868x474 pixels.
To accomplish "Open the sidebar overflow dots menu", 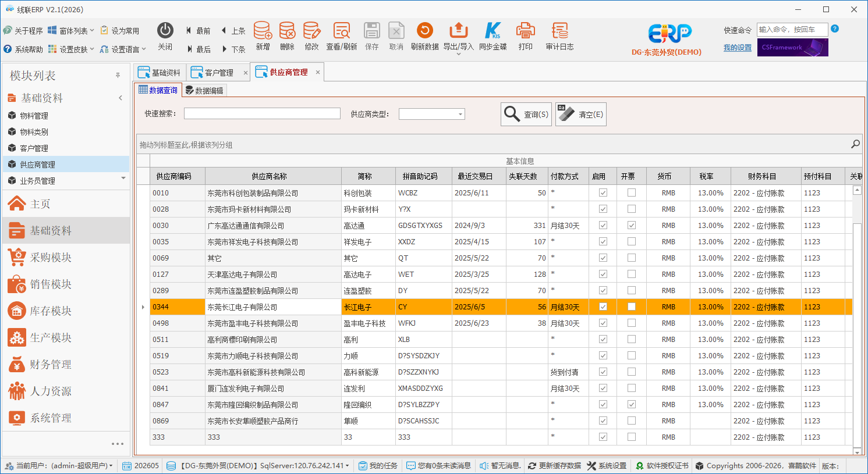I will [118, 444].
